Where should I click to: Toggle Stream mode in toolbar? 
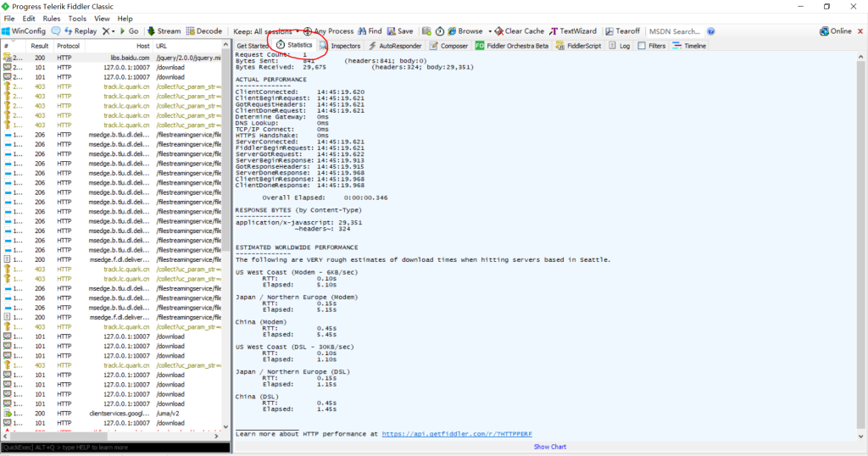pyautogui.click(x=164, y=31)
